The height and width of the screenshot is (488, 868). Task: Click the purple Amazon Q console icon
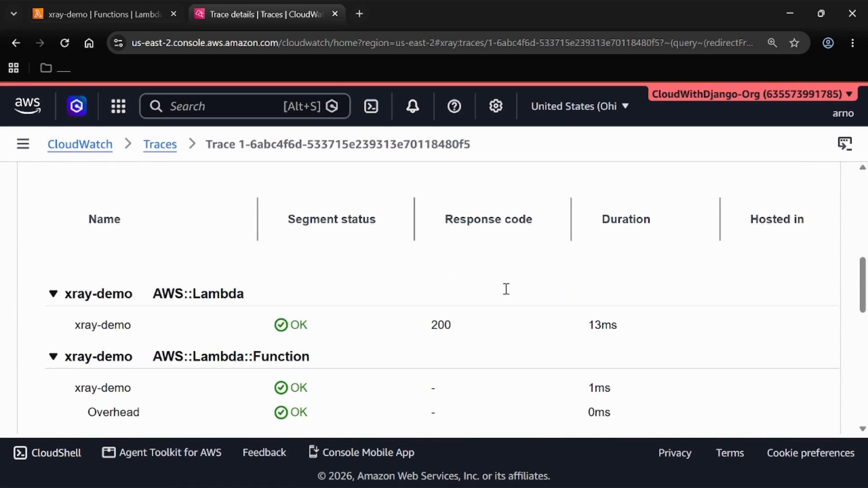coord(77,106)
